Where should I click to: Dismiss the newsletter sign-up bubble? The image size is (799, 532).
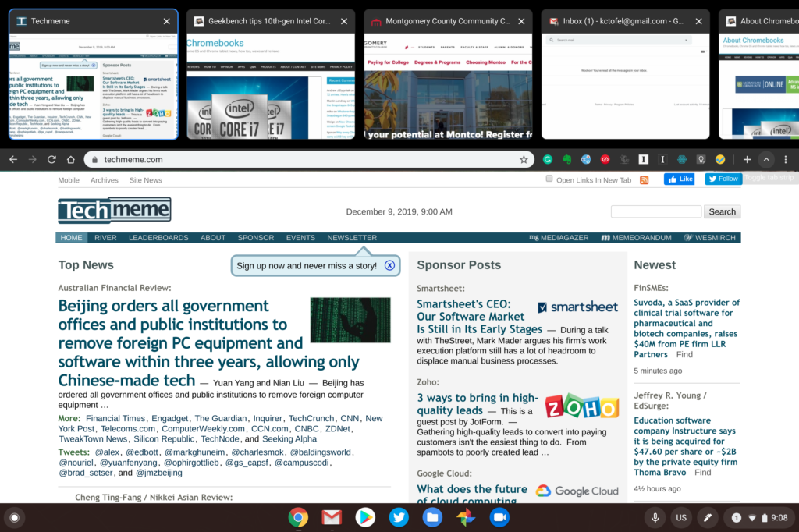pyautogui.click(x=390, y=265)
